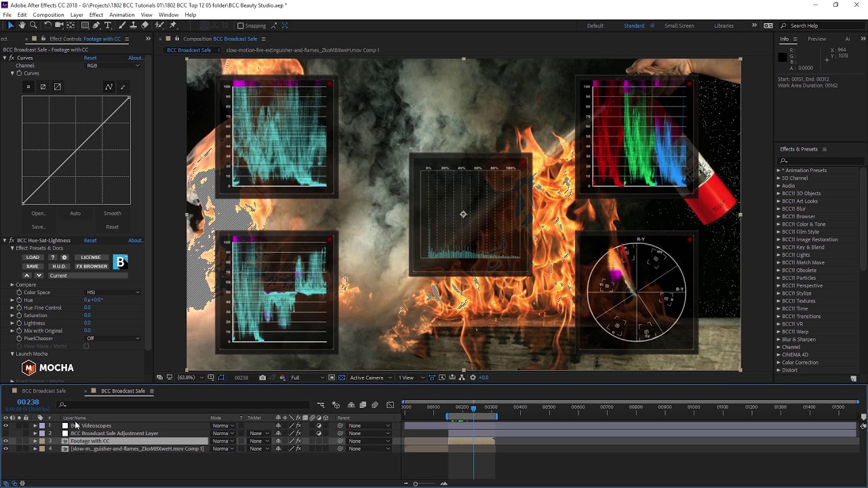The image size is (868, 488).
Task: Open the PixelChooser Off dropdown
Action: point(113,338)
